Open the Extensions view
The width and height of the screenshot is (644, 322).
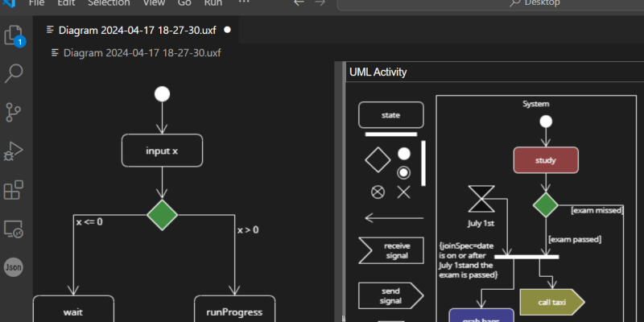(x=14, y=190)
